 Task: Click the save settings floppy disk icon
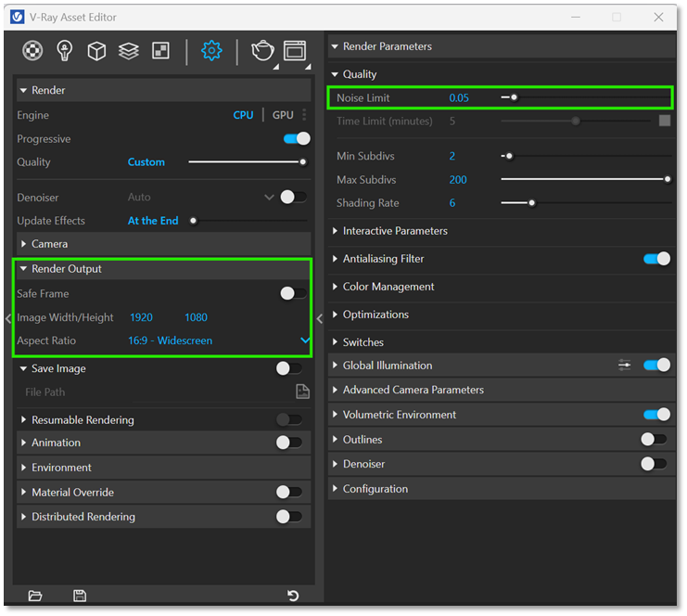coord(80,596)
